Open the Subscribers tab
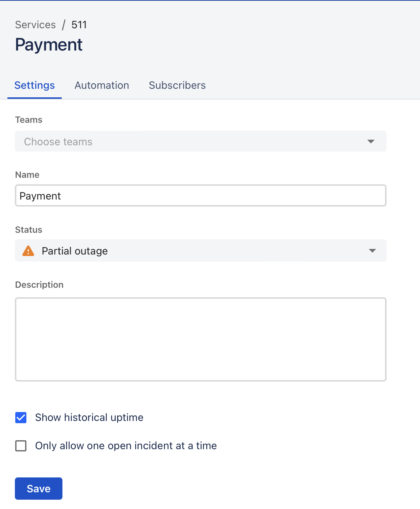Screen dimensions: 420x509 (177, 85)
